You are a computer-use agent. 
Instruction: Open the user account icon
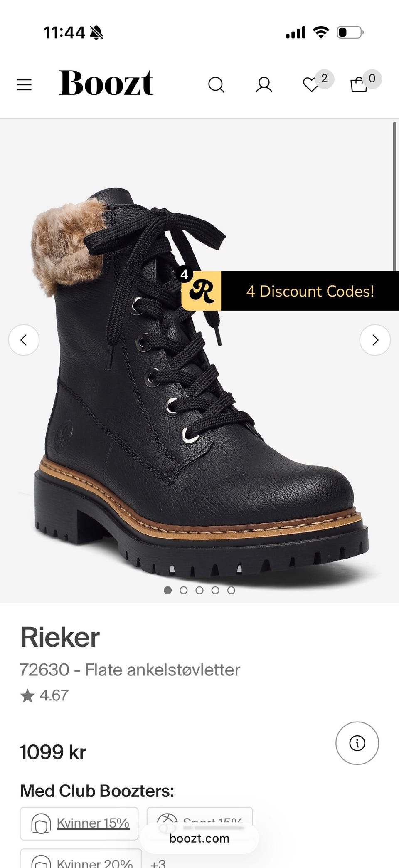click(264, 85)
